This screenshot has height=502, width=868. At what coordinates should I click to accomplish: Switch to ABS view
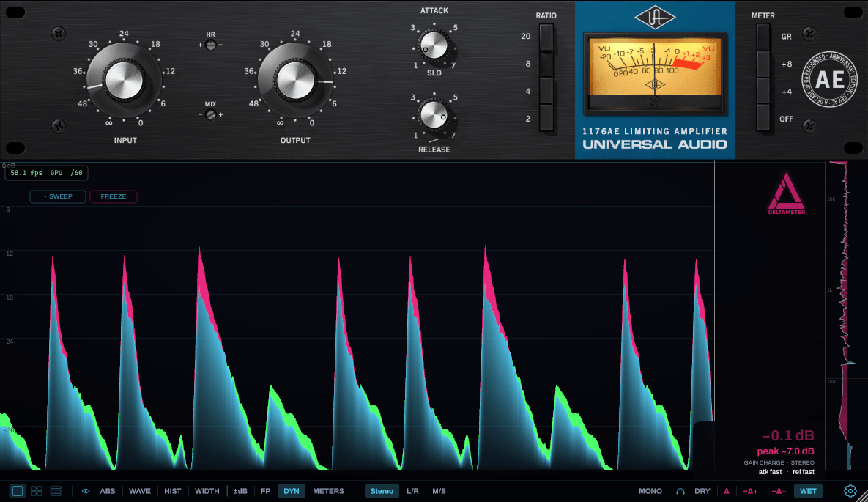tap(108, 491)
